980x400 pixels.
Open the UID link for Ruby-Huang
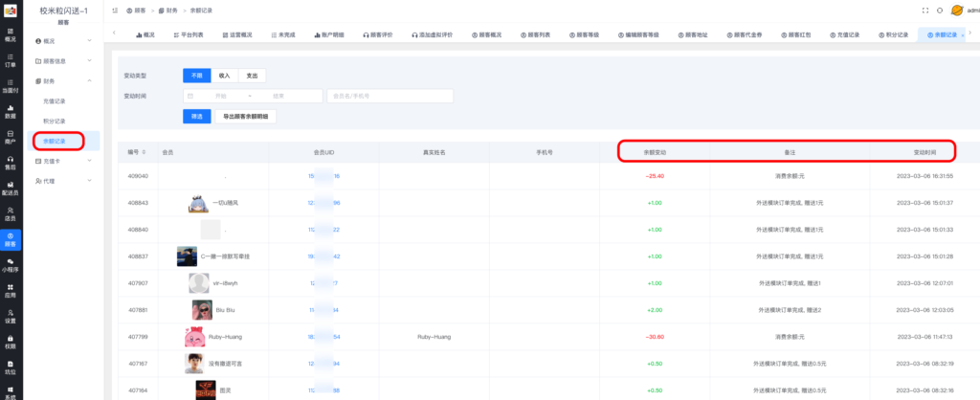(x=324, y=337)
